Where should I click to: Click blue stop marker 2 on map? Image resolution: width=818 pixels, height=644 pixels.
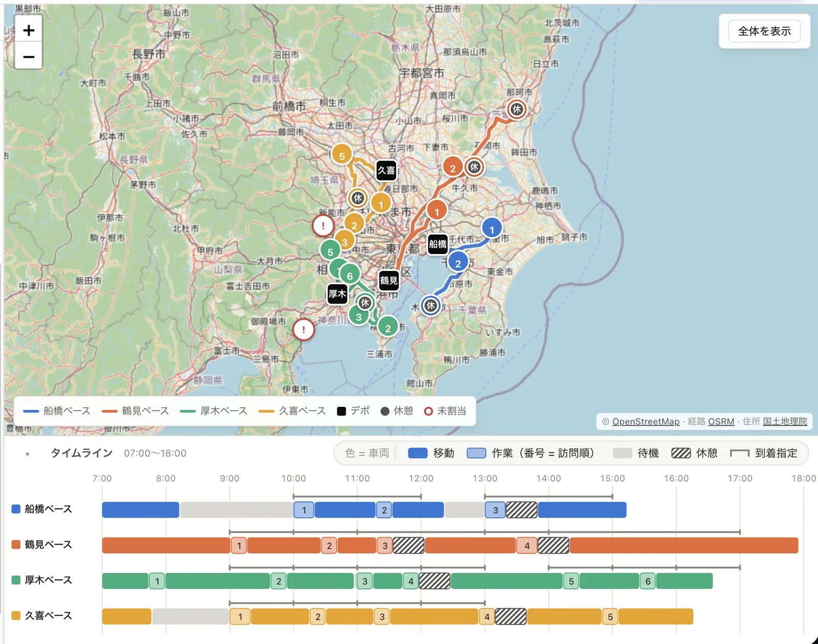point(458,263)
